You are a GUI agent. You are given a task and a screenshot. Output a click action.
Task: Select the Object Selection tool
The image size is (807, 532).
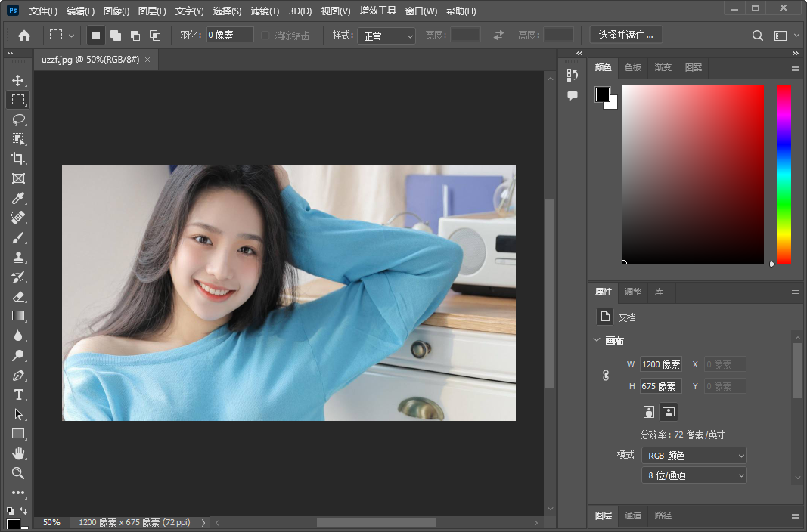pyautogui.click(x=18, y=139)
